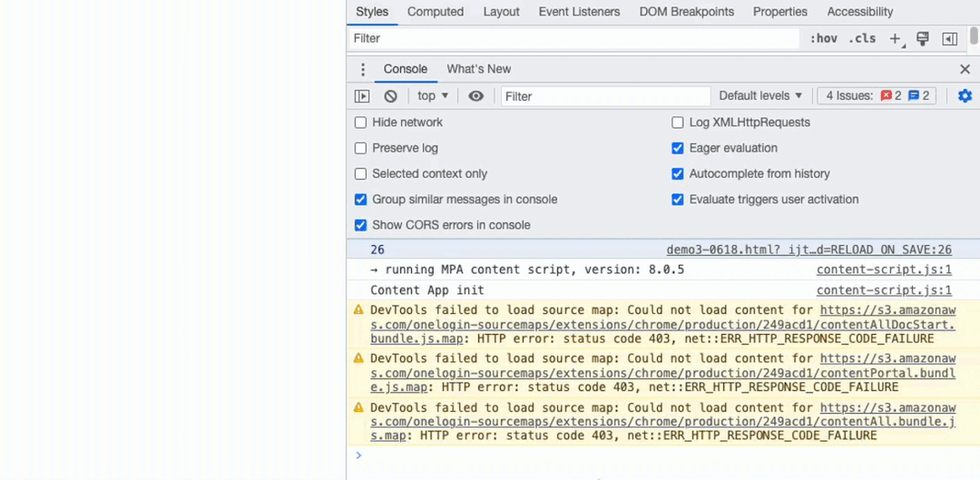Switch to the What's New tab

click(479, 69)
